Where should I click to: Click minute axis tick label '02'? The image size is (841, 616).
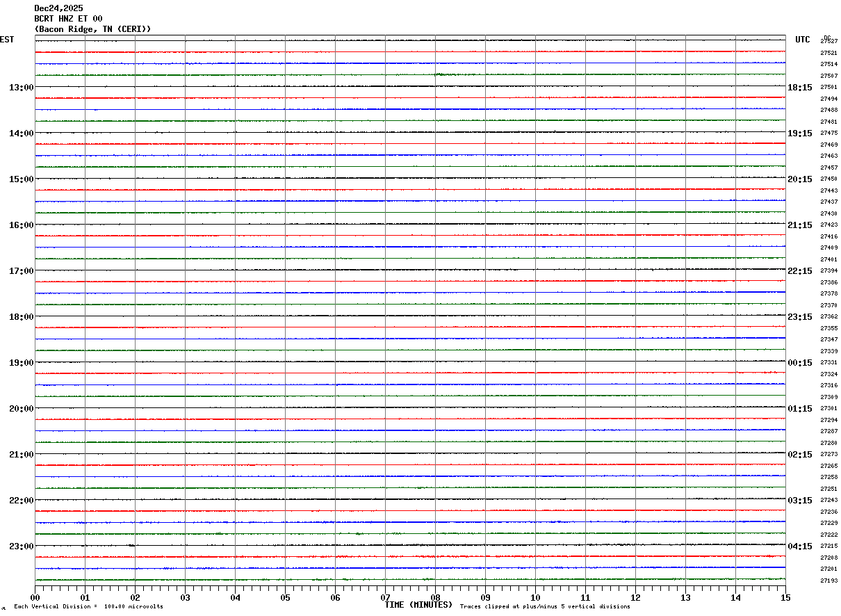coord(135,598)
